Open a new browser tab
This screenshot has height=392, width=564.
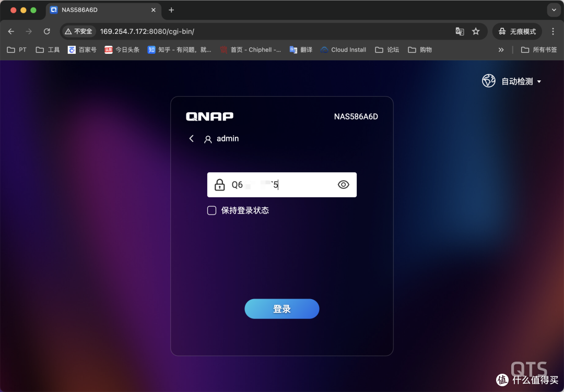pyautogui.click(x=171, y=10)
